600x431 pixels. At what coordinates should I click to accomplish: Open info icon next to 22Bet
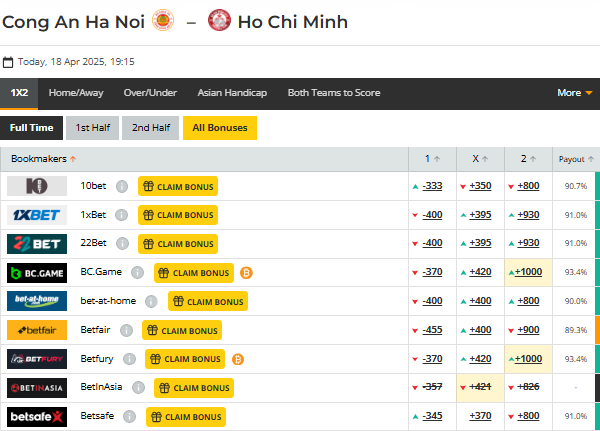pyautogui.click(x=122, y=244)
